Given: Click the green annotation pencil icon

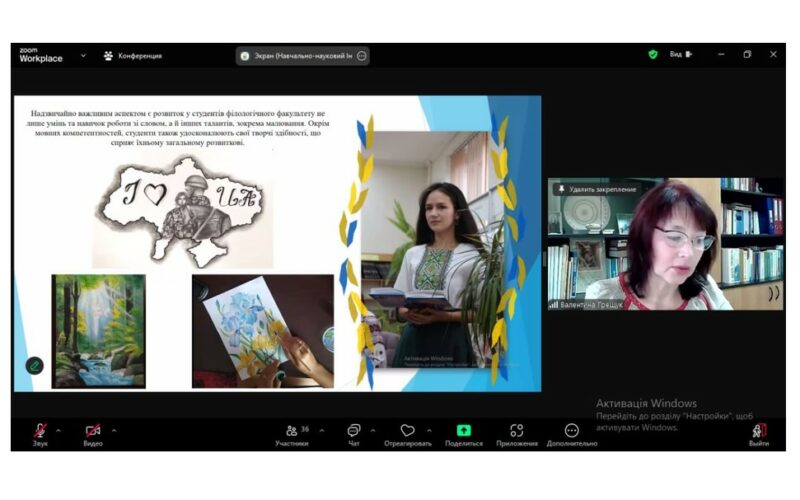Looking at the screenshot, I should (34, 365).
